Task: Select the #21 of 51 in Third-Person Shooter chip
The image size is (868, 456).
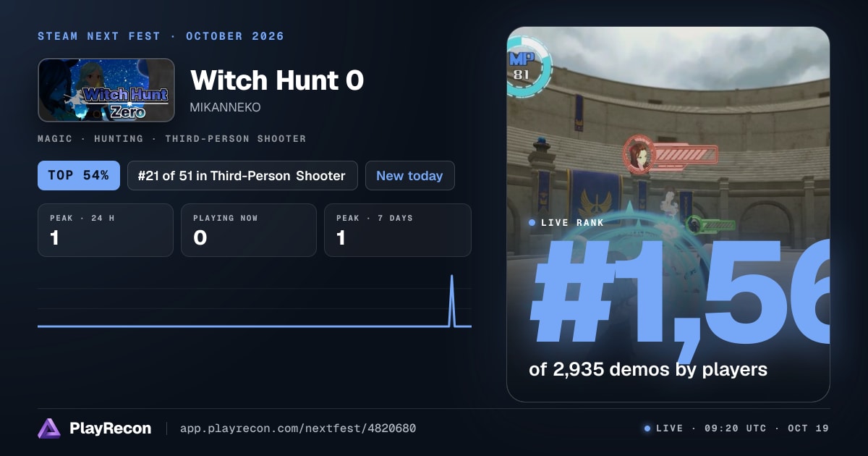Action: [x=242, y=176]
